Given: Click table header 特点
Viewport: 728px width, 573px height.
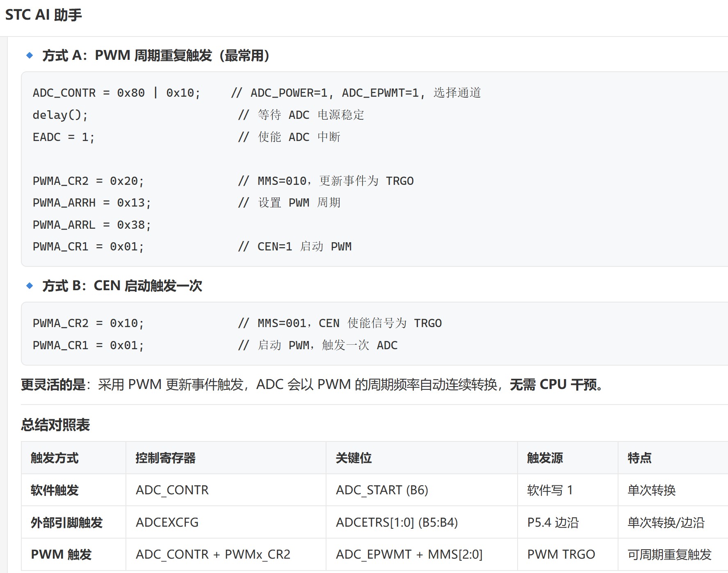Looking at the screenshot, I should tap(639, 458).
